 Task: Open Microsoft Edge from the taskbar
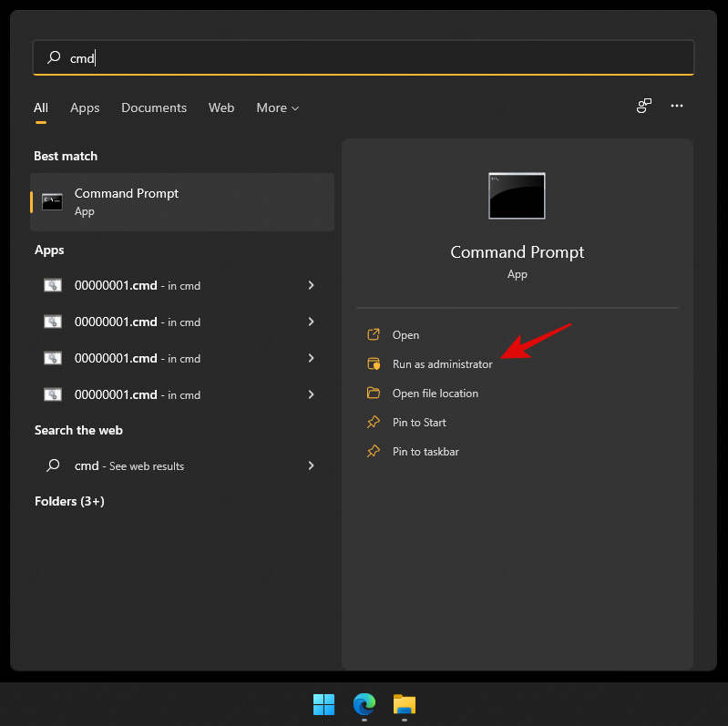[364, 704]
